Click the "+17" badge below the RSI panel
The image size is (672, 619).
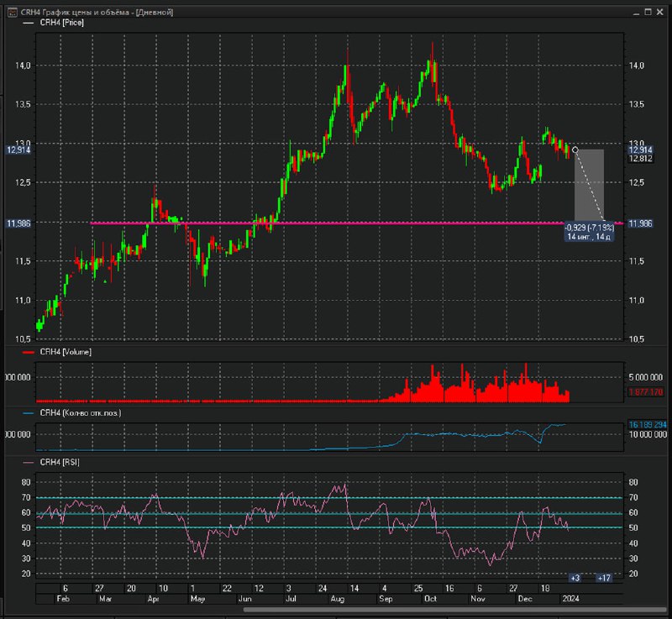coord(604,578)
